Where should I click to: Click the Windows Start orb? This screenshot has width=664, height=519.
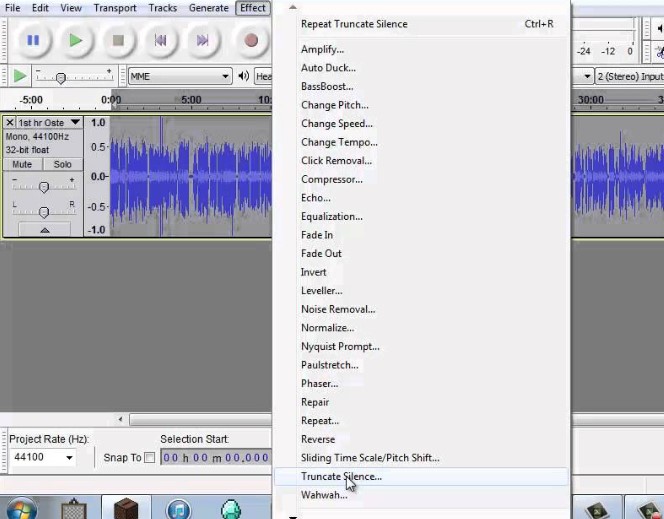[x=21, y=508]
